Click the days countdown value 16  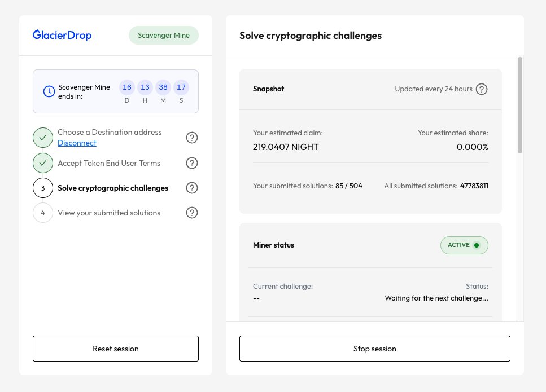coord(126,87)
